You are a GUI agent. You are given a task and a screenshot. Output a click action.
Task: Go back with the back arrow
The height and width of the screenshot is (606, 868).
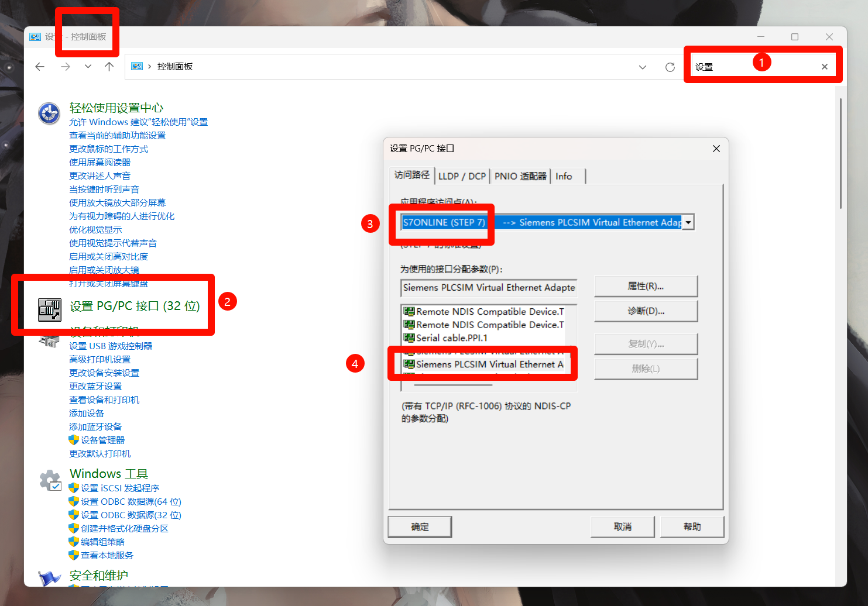coord(40,67)
